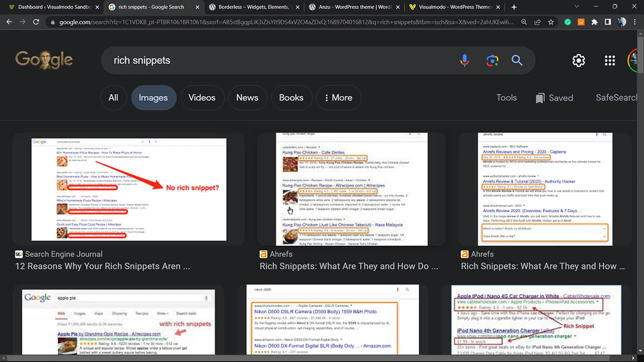
Task: Go back to the previous page
Action: click(x=9, y=22)
